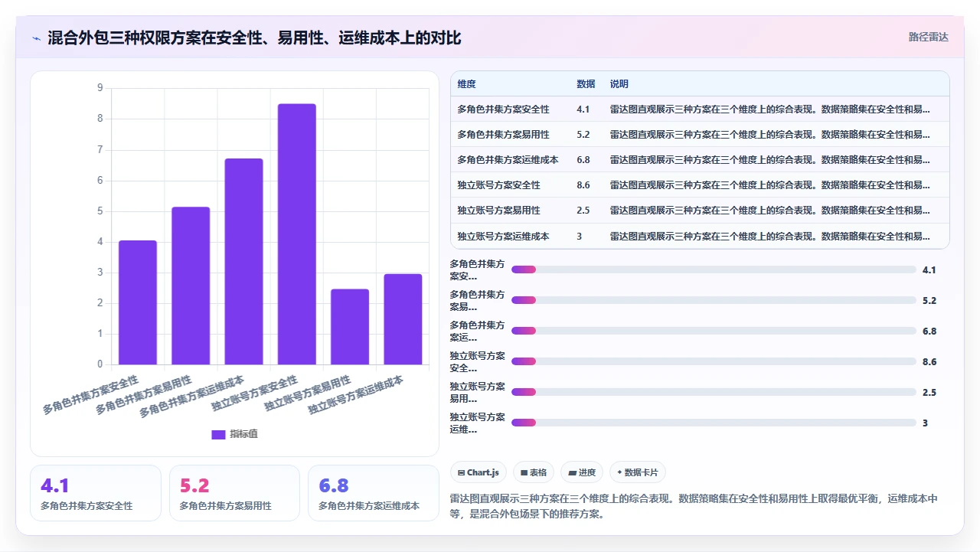The height and width of the screenshot is (552, 980).
Task: Select table row 独立账号方案易用性
Action: 700,211
